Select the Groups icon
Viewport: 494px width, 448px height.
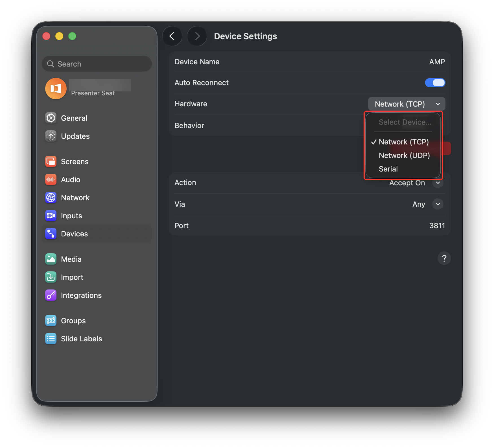(x=51, y=320)
